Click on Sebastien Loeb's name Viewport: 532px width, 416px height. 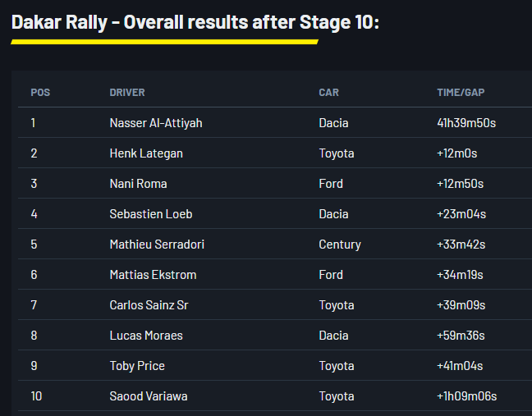pyautogui.click(x=151, y=214)
